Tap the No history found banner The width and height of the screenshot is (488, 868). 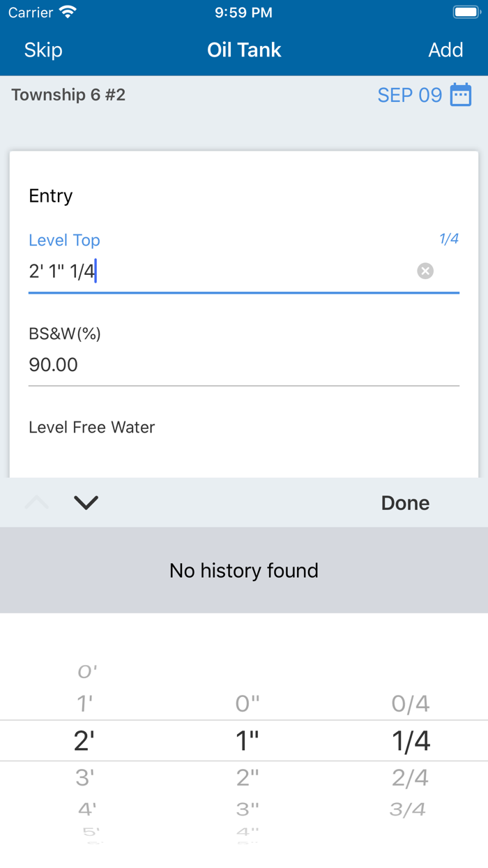coord(244,570)
